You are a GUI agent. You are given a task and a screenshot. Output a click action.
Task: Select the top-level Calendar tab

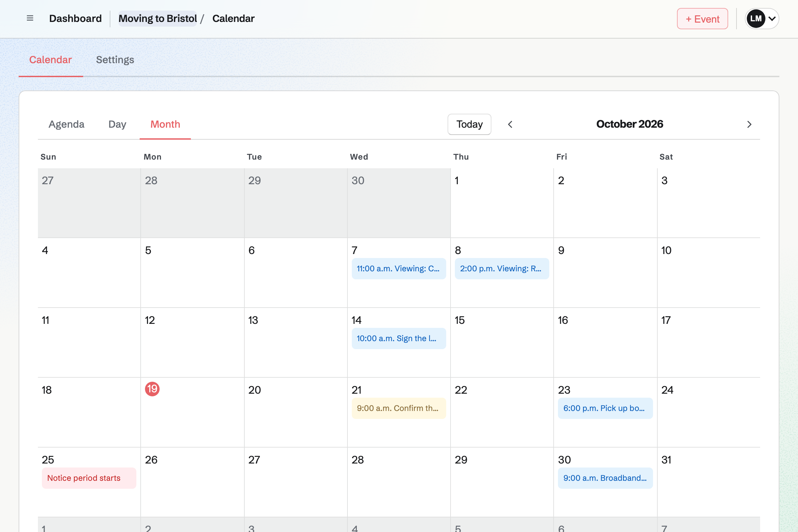[x=51, y=60]
